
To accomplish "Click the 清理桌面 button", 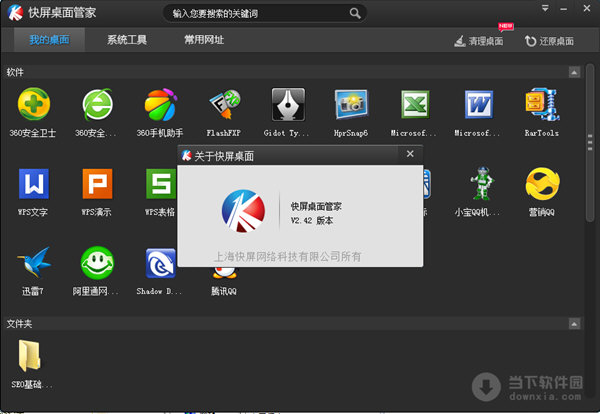I will pos(478,41).
